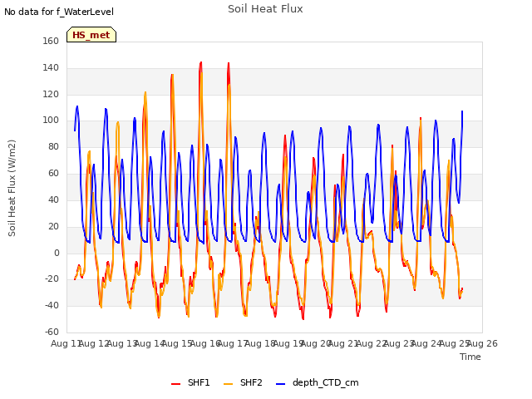Image resolution: width=532 pixels, height=399 pixels.
Task: Click the Aug 18 x-axis label
Action: [x=260, y=343]
